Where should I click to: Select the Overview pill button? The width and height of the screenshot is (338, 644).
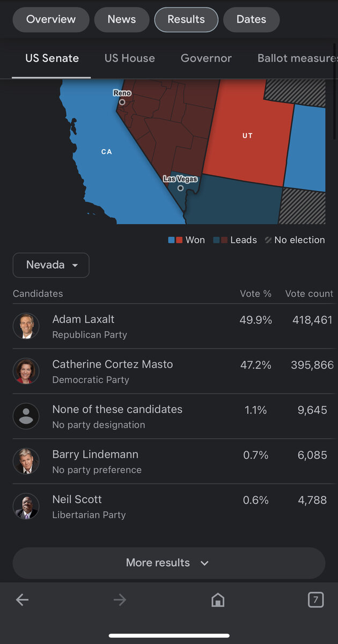tap(51, 20)
